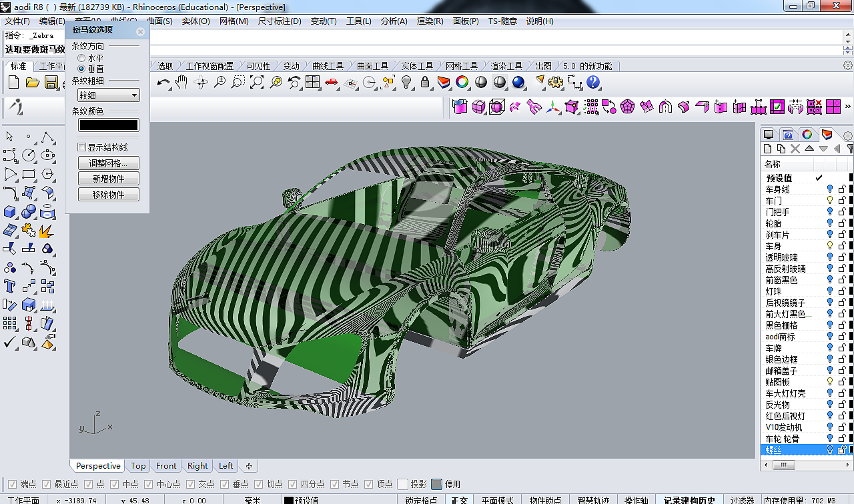
Task: Select the 车身 layer row
Action: pos(807,246)
